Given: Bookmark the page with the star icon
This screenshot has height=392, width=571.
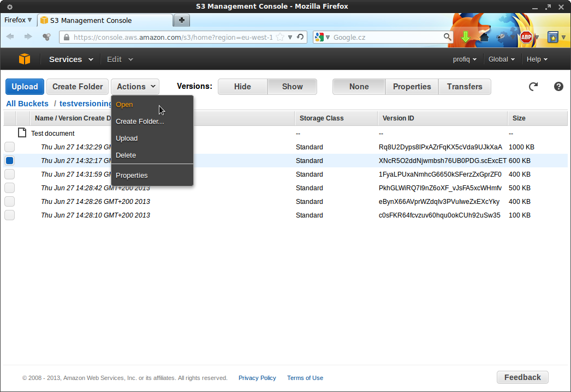Looking at the screenshot, I should [280, 37].
